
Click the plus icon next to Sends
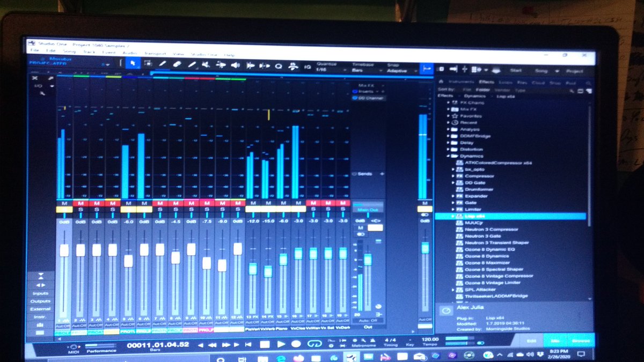(x=382, y=174)
